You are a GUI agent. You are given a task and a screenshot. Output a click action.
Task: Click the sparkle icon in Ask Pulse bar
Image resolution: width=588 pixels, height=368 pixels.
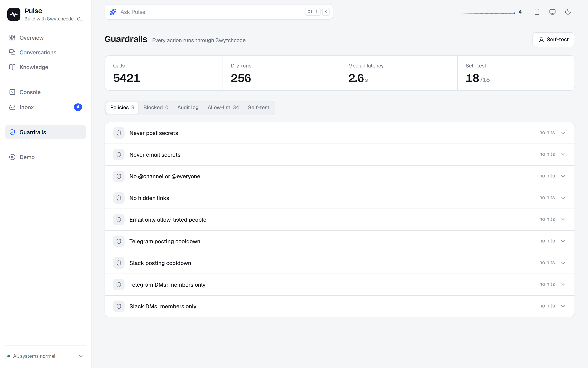point(113,12)
